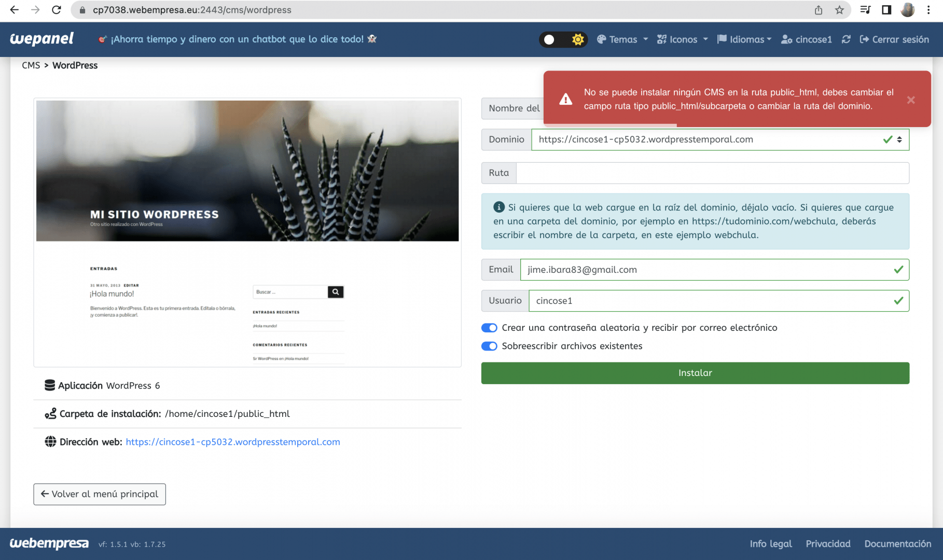The image size is (943, 560).
Task: Click the sync refresh icon in navbar
Action: (846, 39)
